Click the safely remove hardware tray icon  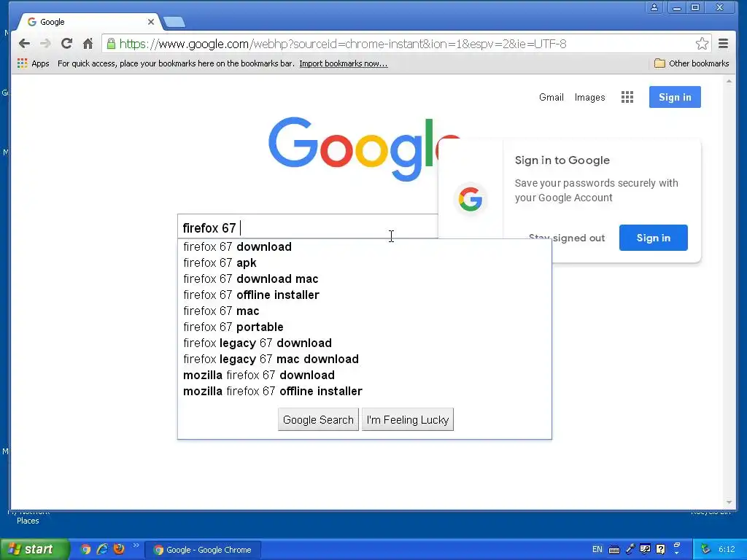(x=705, y=549)
